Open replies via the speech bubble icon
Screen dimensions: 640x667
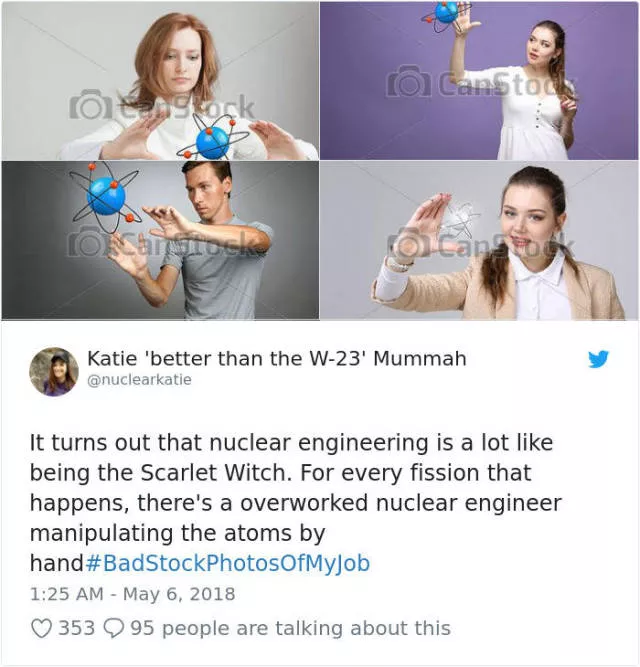pyautogui.click(x=114, y=628)
